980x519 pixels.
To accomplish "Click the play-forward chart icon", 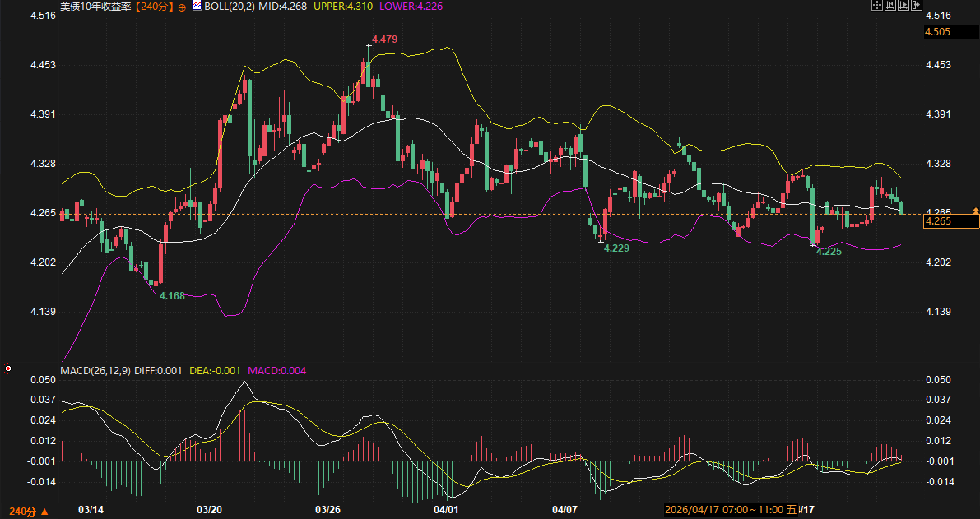I will point(903,5).
